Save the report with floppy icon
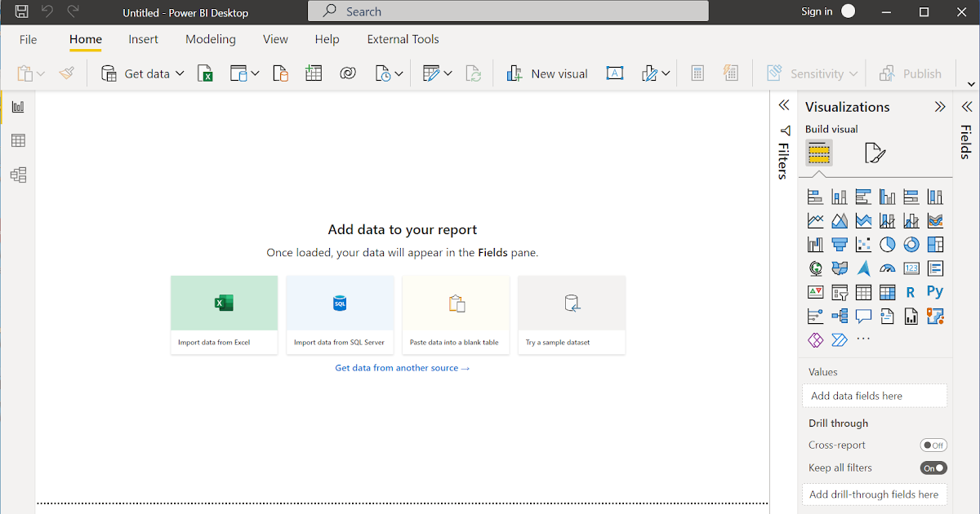980x514 pixels. tap(22, 11)
